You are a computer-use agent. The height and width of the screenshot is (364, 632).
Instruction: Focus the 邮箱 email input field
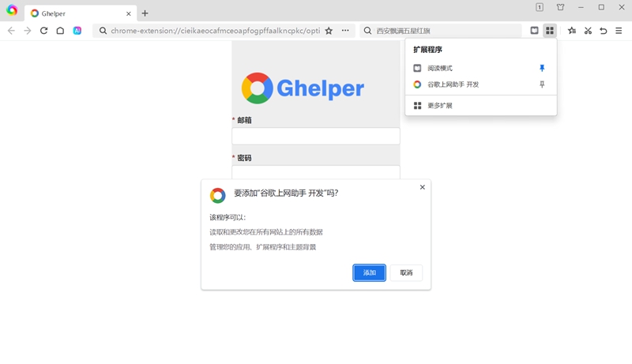316,136
